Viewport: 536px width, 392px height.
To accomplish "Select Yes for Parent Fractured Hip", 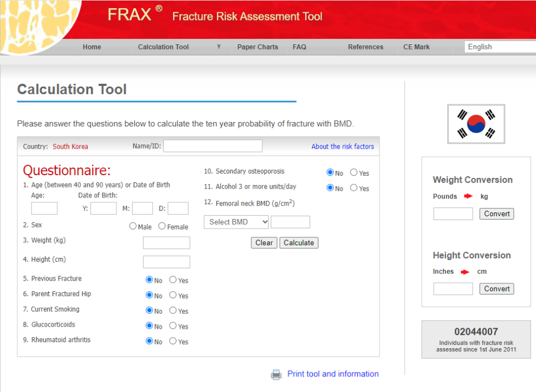I will point(173,294).
